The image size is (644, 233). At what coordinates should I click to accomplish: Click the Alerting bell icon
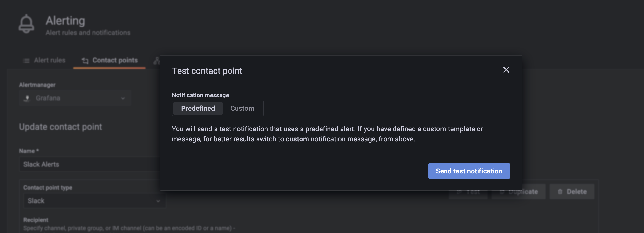point(26,24)
